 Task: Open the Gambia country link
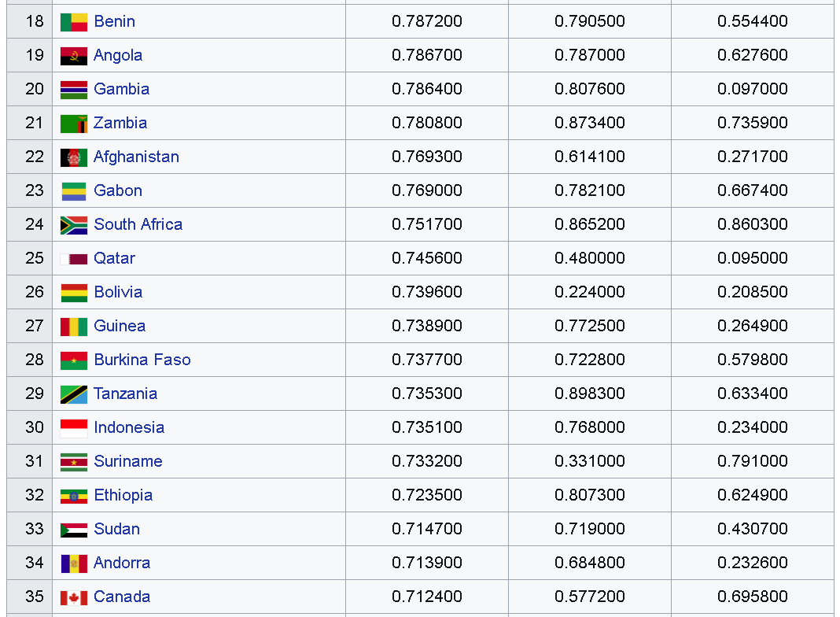[122, 89]
